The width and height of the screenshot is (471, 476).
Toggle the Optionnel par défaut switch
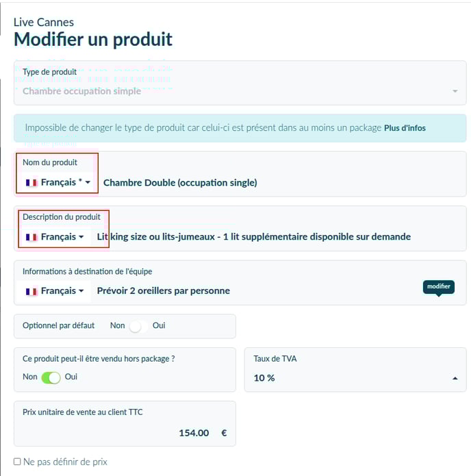[x=138, y=326]
